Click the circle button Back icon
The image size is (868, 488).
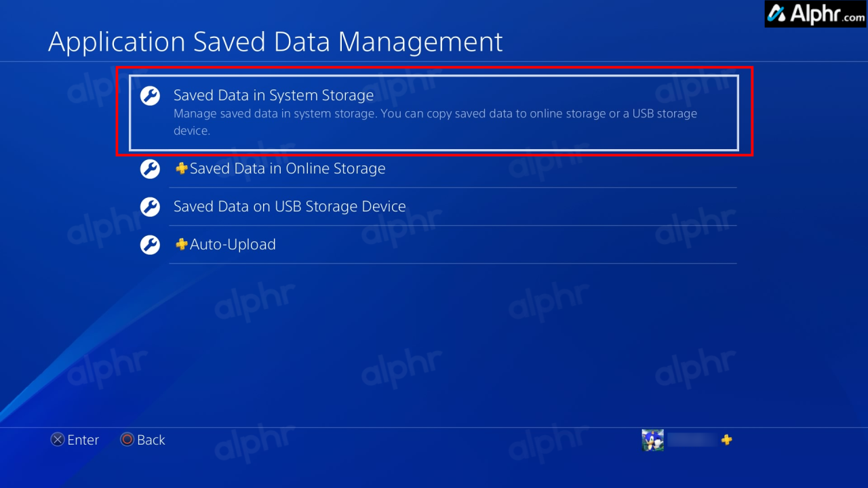[x=127, y=439]
